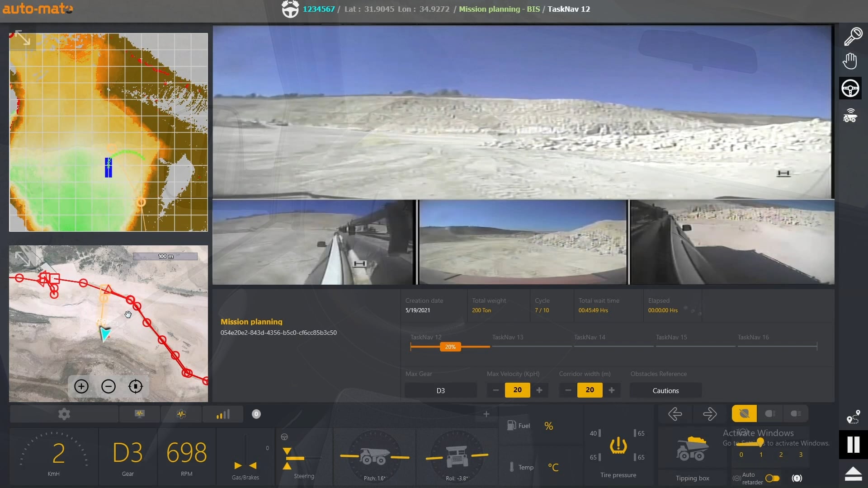Add a new dashboard widget
The image size is (868, 488).
tap(486, 414)
